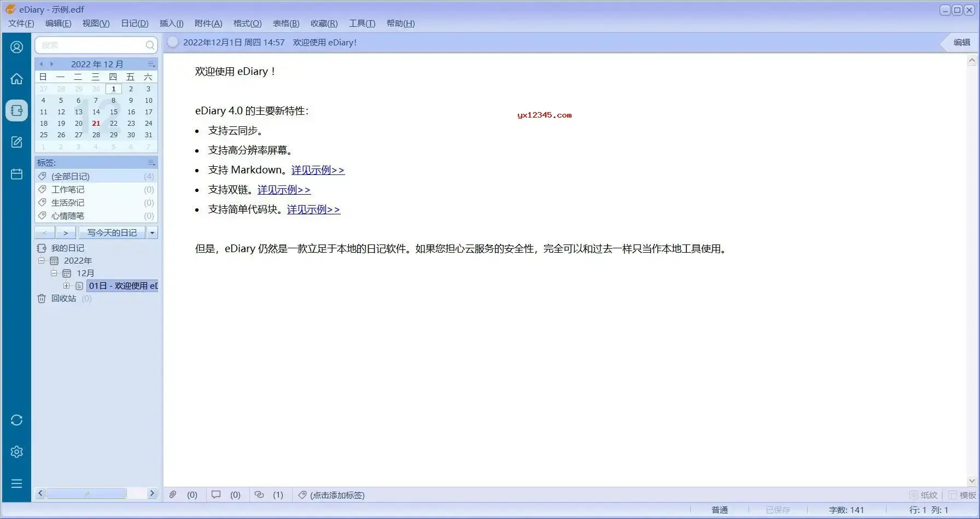
Task: Click the tag icon beside 生活杂记
Action: pyautogui.click(x=42, y=202)
